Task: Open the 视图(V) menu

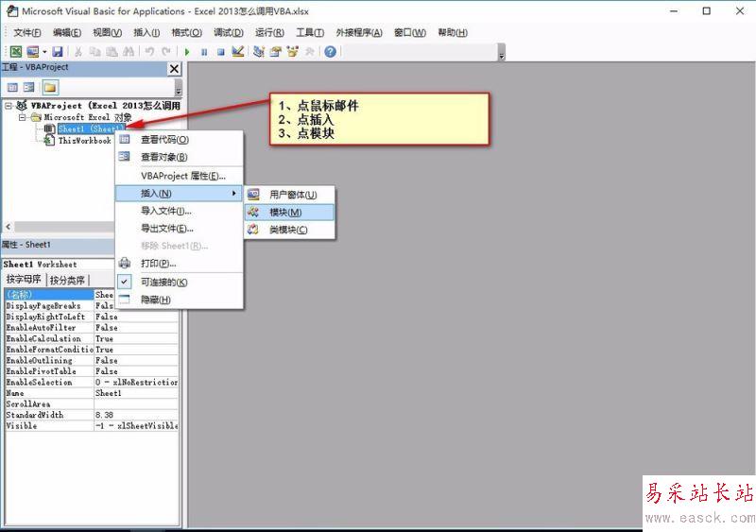Action: pyautogui.click(x=107, y=32)
